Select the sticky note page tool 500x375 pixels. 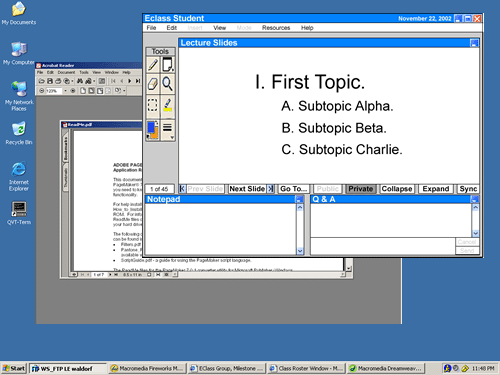pos(168,65)
